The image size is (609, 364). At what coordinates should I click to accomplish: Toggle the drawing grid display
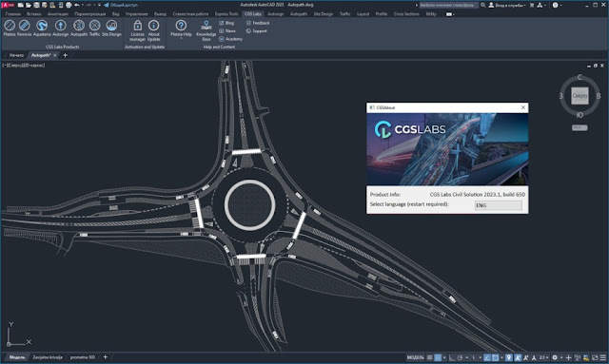pos(429,357)
